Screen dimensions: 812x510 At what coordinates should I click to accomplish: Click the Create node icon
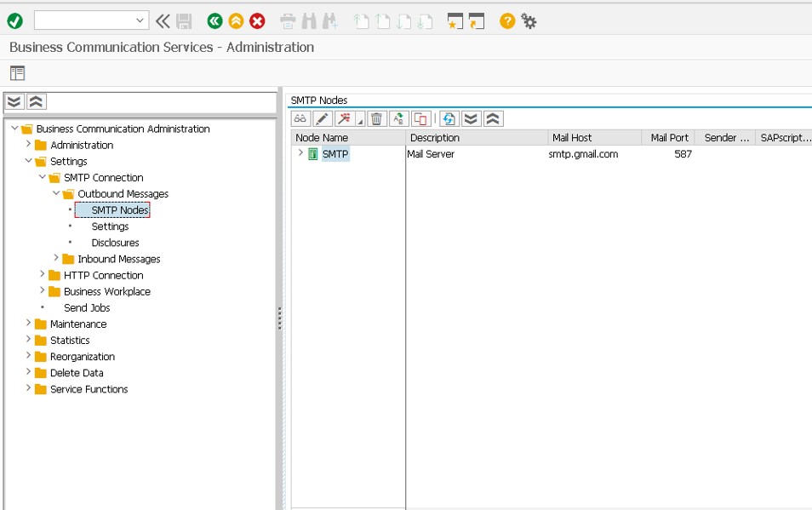(x=345, y=119)
